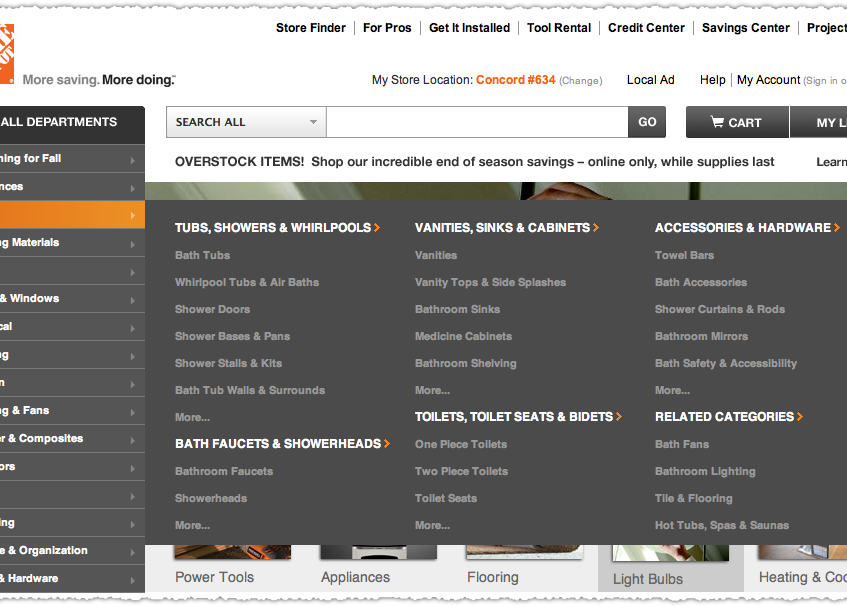
Task: Expand the 'g Materials' department row
Action: coord(72,243)
